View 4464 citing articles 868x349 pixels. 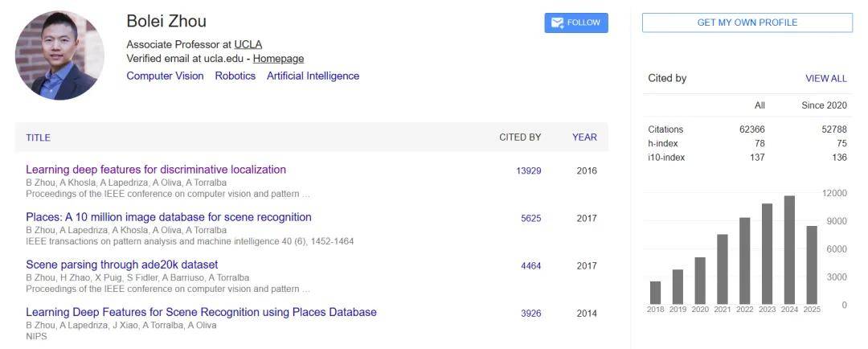tap(530, 265)
